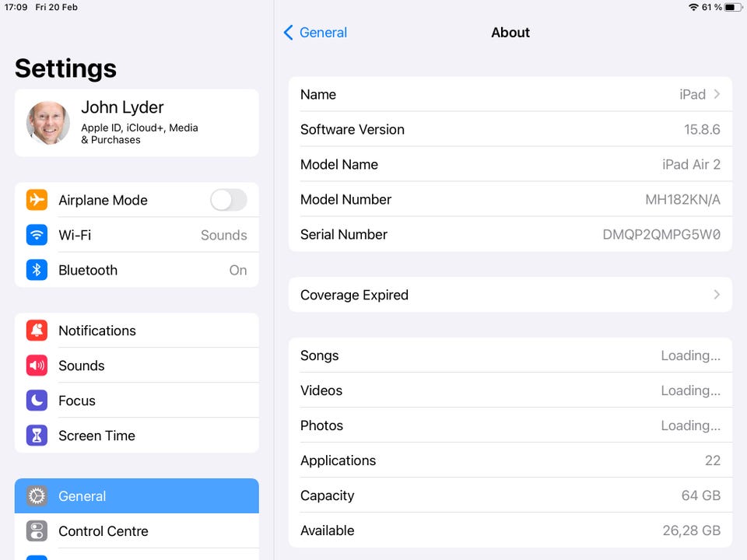Tap the Bluetooth icon in sidebar
Image resolution: width=747 pixels, height=560 pixels.
click(37, 270)
